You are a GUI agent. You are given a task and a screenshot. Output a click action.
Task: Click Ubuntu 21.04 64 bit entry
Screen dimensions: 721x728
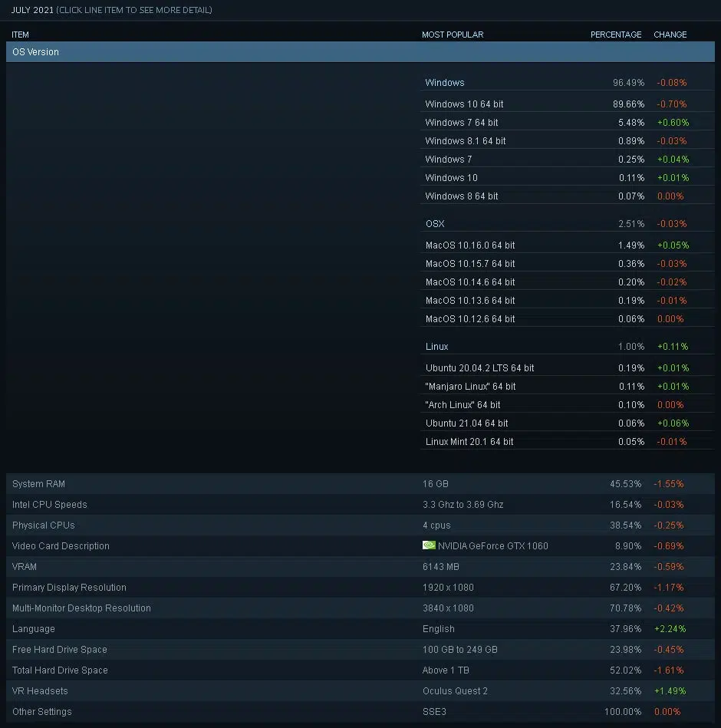point(568,423)
